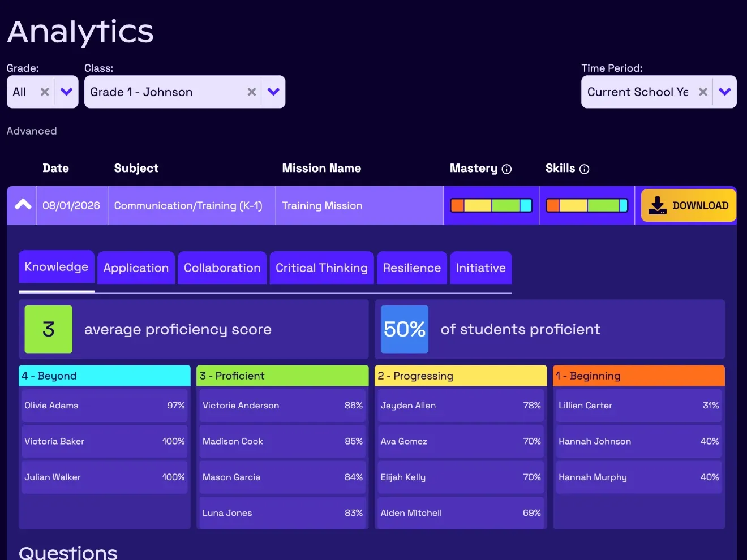747x560 pixels.
Task: Click the Mastery info icon
Action: (x=507, y=169)
